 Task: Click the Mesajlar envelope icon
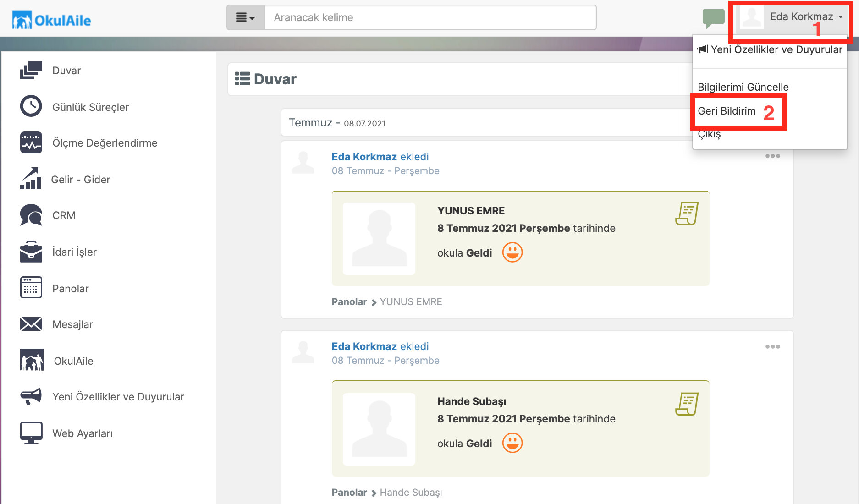tap(31, 324)
